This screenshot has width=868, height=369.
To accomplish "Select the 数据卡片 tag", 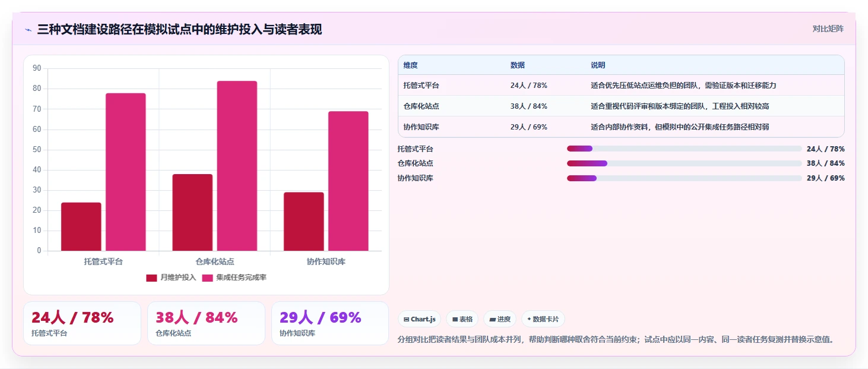I will tap(543, 319).
